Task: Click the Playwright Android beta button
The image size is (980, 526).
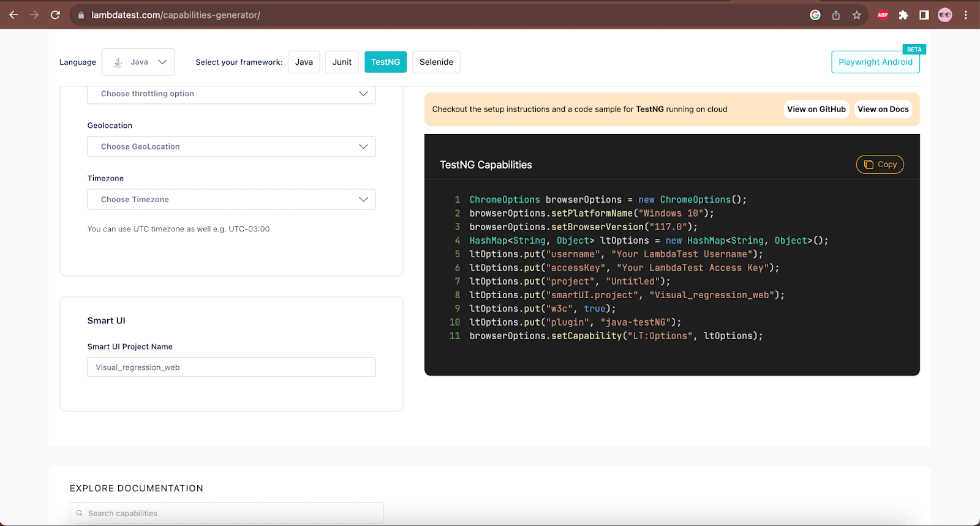Action: (875, 62)
